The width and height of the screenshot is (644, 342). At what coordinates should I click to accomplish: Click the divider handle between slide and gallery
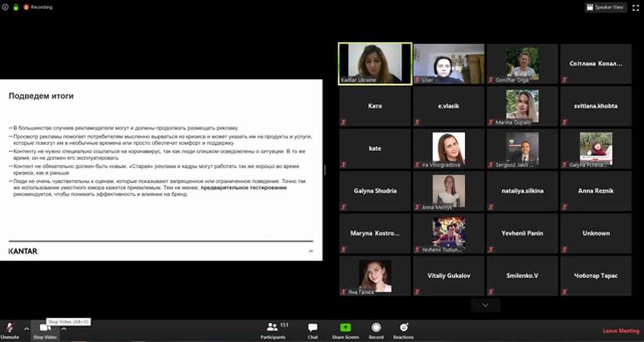[325, 170]
